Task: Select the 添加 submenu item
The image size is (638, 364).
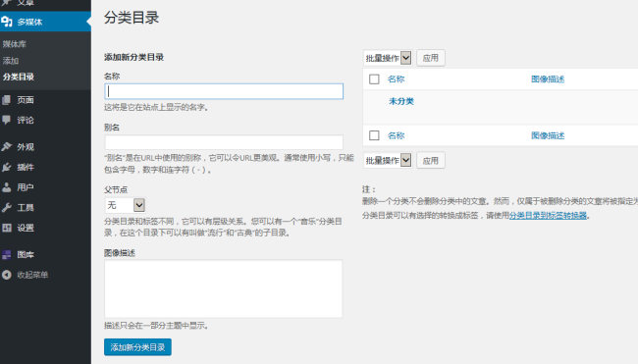Action: click(11, 61)
